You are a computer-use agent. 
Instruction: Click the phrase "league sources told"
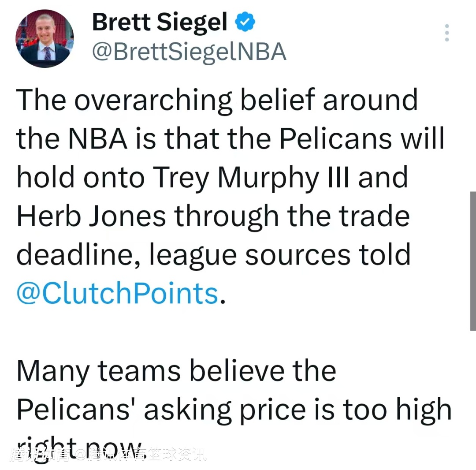[280, 255]
